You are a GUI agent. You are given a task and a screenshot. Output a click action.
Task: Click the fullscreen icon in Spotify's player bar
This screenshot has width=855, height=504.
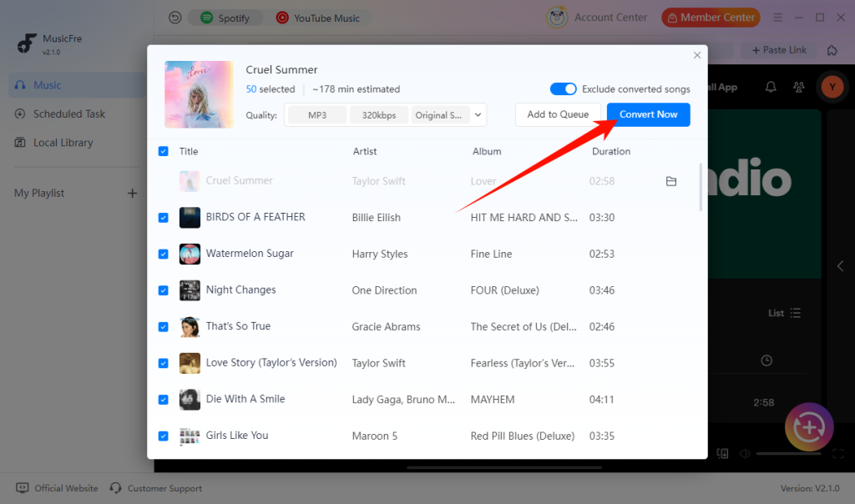click(x=838, y=453)
